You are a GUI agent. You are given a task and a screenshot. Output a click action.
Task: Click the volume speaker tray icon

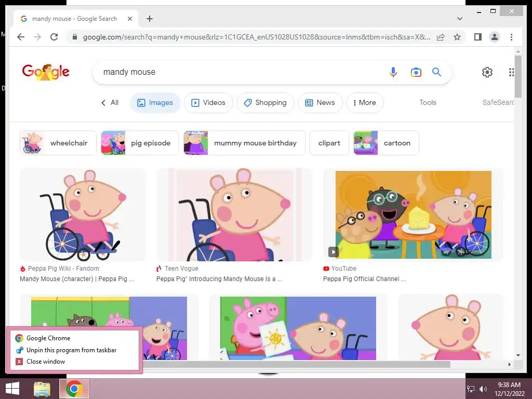pos(483,389)
